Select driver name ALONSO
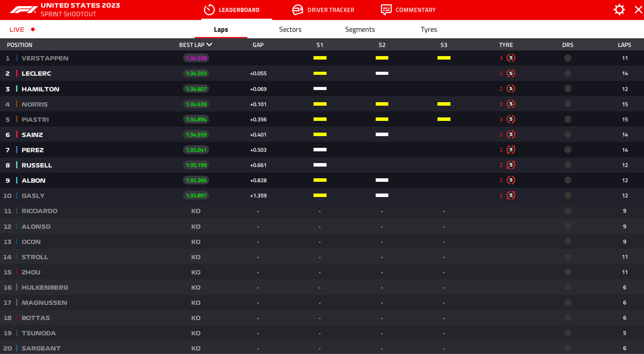 [x=36, y=227]
